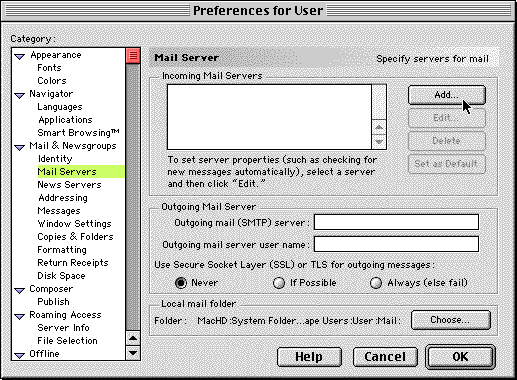
Task: Collapse the Mail & Newsgroups triangle
Action: point(20,148)
